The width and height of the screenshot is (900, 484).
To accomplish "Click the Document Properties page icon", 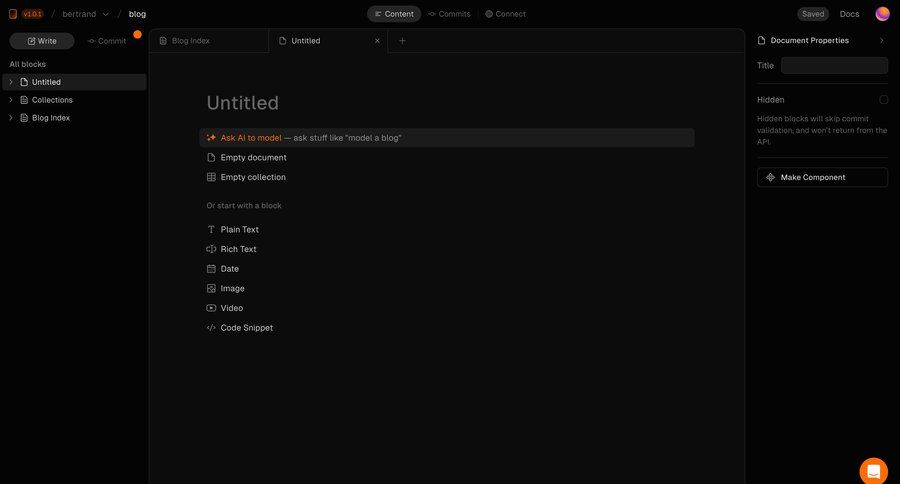I will pos(762,40).
